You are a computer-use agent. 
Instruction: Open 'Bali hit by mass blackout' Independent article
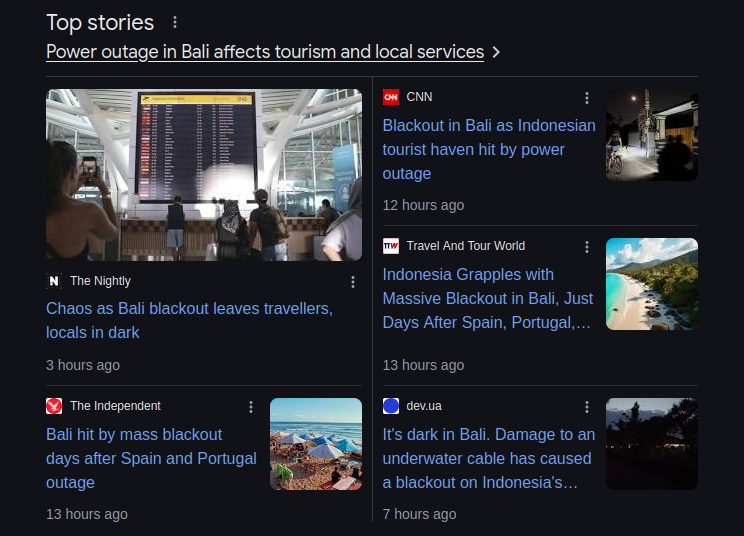pyautogui.click(x=151, y=458)
